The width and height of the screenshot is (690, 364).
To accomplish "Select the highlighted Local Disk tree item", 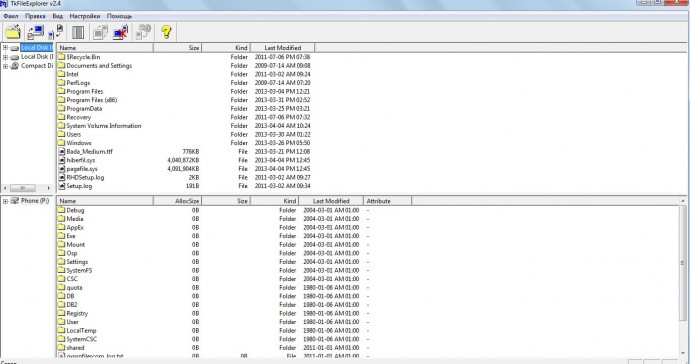I will click(x=37, y=48).
